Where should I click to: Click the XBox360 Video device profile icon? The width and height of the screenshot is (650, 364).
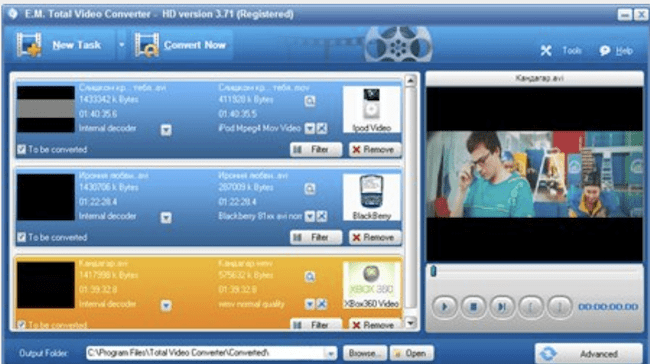point(371,286)
